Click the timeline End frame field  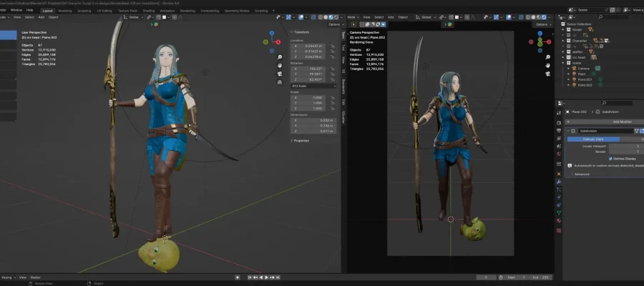(x=540, y=278)
